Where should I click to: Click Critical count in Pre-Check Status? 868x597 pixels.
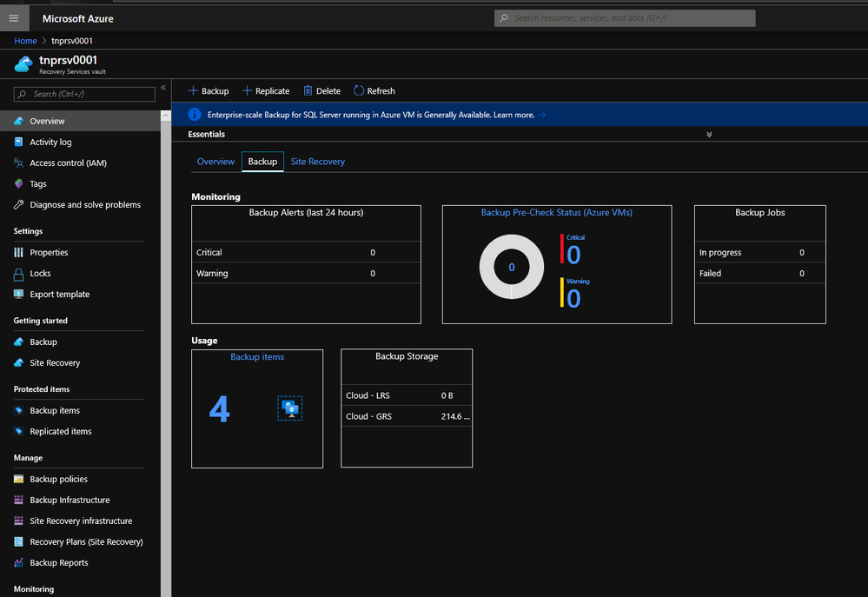click(573, 255)
